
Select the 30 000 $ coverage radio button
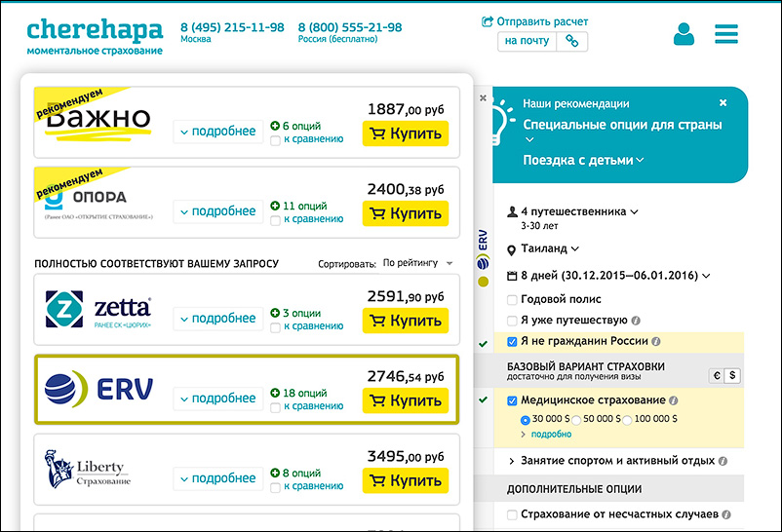(525, 420)
